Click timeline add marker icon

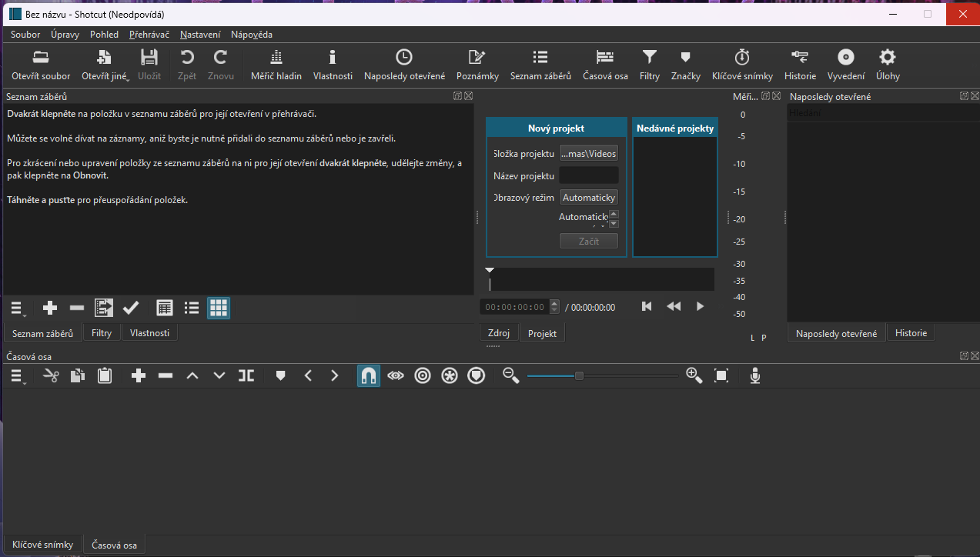click(280, 375)
